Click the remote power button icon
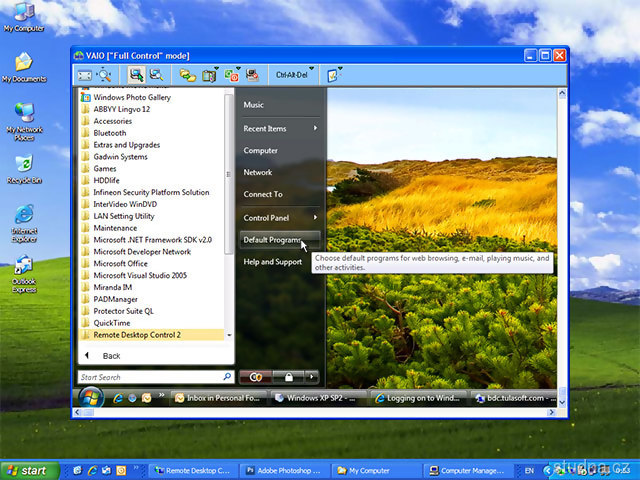 [x=256, y=377]
